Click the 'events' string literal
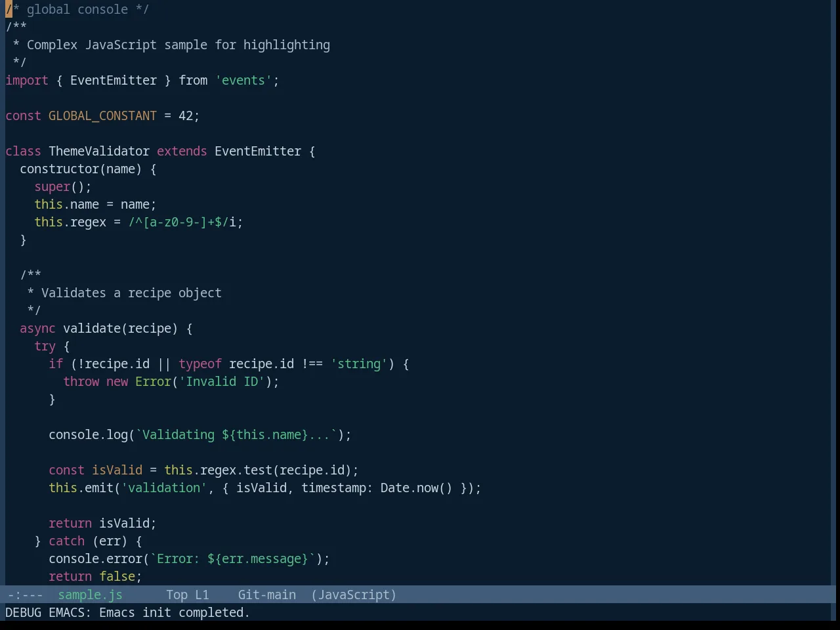Image resolution: width=840 pixels, height=630 pixels. 243,80
